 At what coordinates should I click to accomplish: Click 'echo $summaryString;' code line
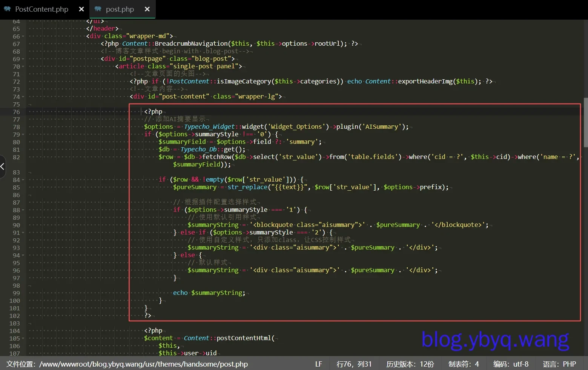209,293
